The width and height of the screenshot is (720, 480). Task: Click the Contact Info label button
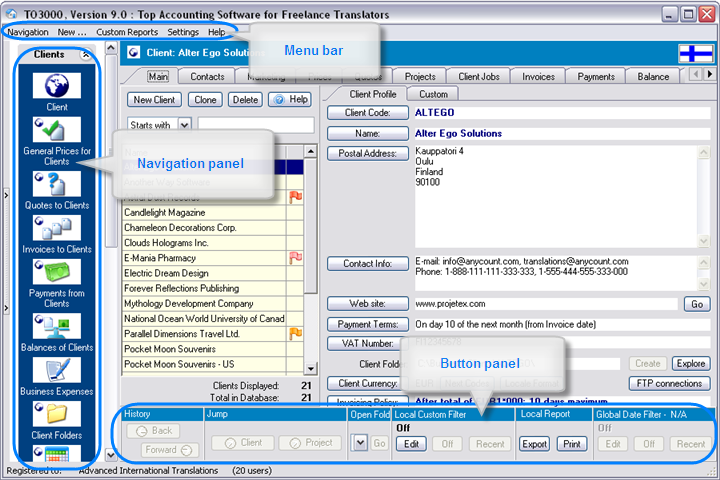368,264
